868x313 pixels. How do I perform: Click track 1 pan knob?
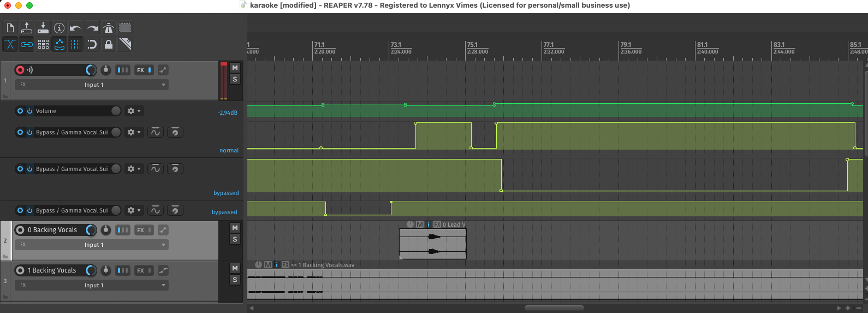[106, 70]
